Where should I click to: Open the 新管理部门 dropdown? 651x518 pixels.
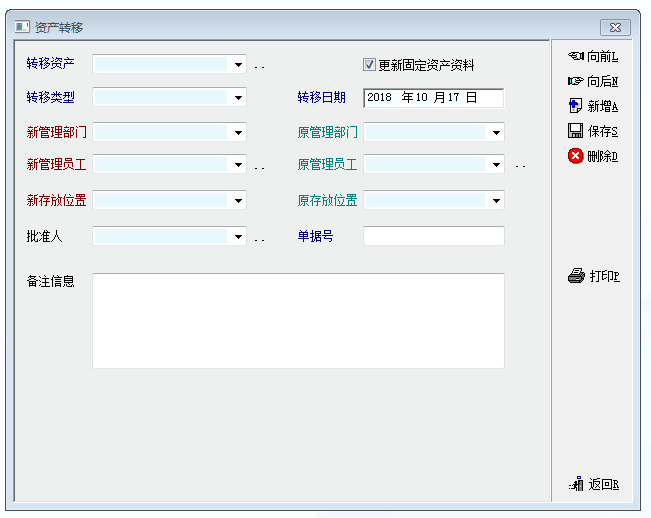tap(238, 132)
